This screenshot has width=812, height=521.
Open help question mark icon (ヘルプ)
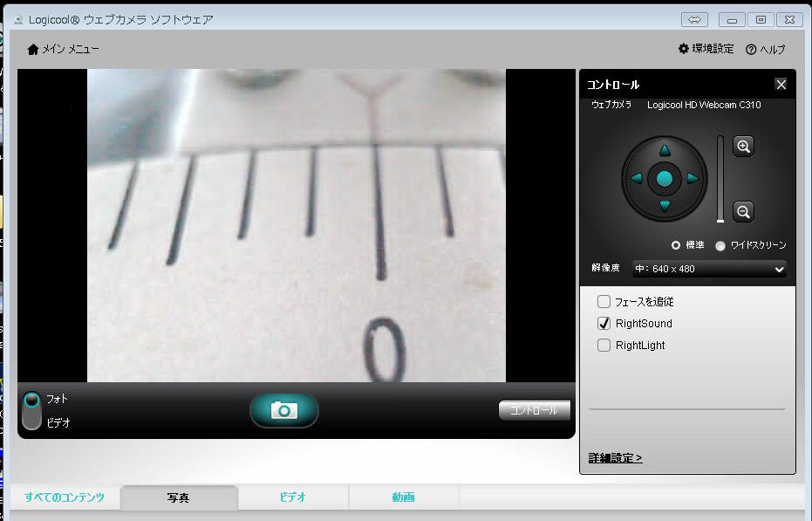751,49
